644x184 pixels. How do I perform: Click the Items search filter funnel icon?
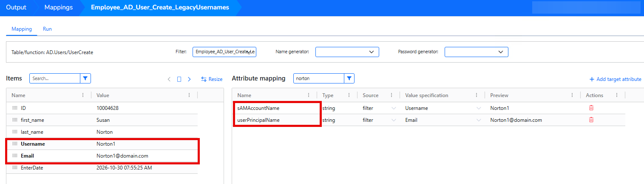pos(85,78)
